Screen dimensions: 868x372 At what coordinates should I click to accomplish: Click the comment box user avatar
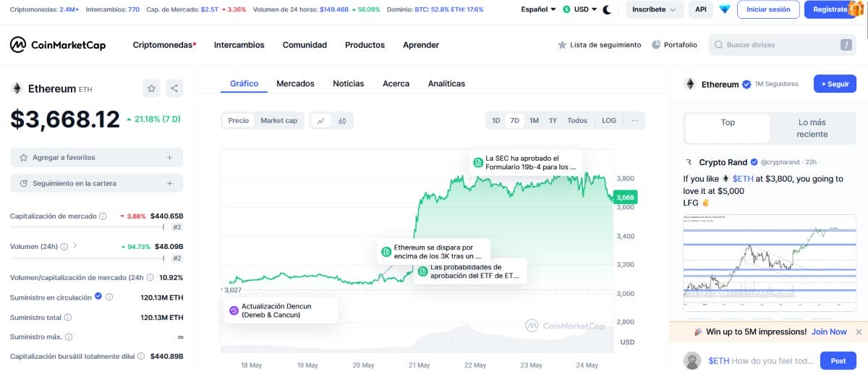click(x=693, y=361)
